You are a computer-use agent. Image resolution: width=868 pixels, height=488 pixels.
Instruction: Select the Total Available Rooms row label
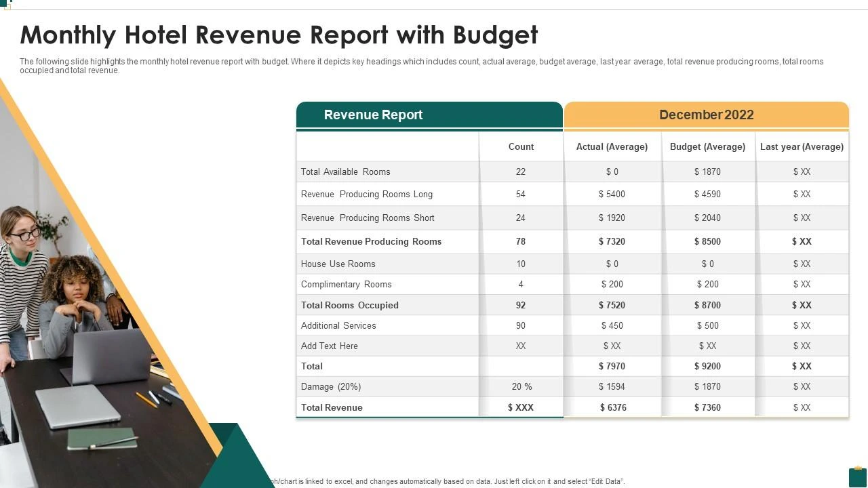tap(346, 171)
